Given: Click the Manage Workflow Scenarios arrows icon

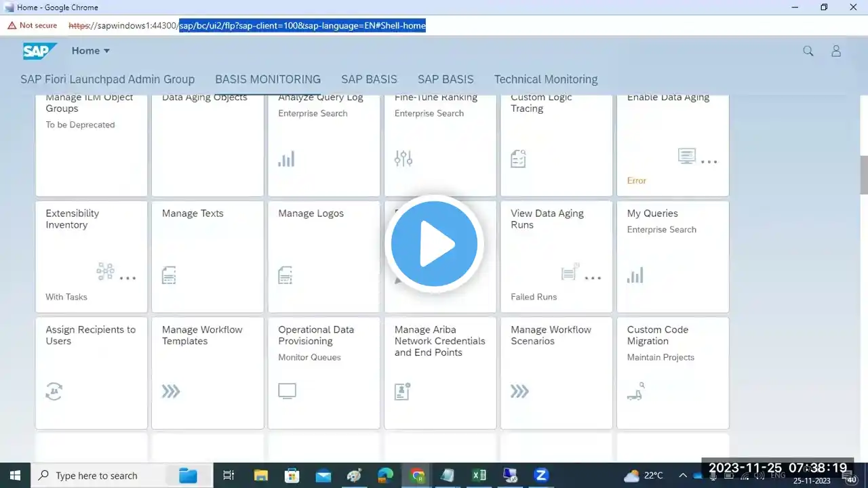Looking at the screenshot, I should click(519, 391).
